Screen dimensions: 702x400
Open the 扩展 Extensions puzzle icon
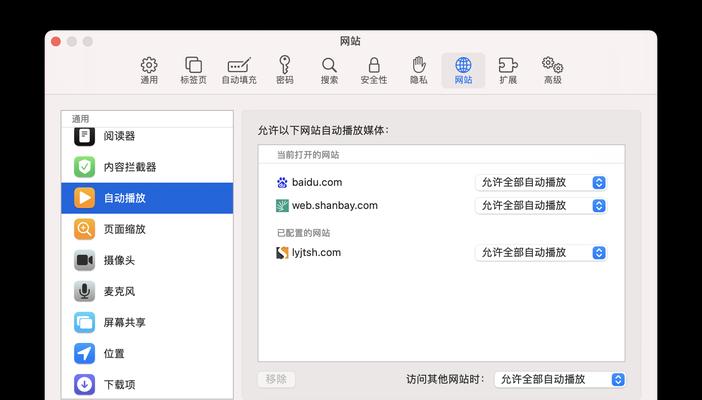[508, 70]
